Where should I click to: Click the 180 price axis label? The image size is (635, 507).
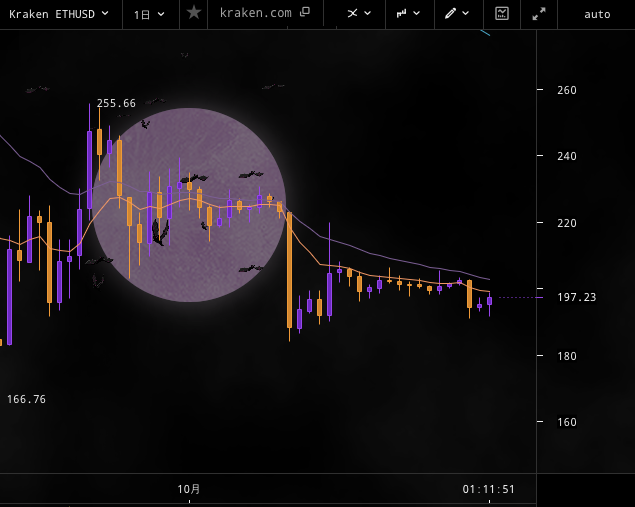(x=567, y=356)
